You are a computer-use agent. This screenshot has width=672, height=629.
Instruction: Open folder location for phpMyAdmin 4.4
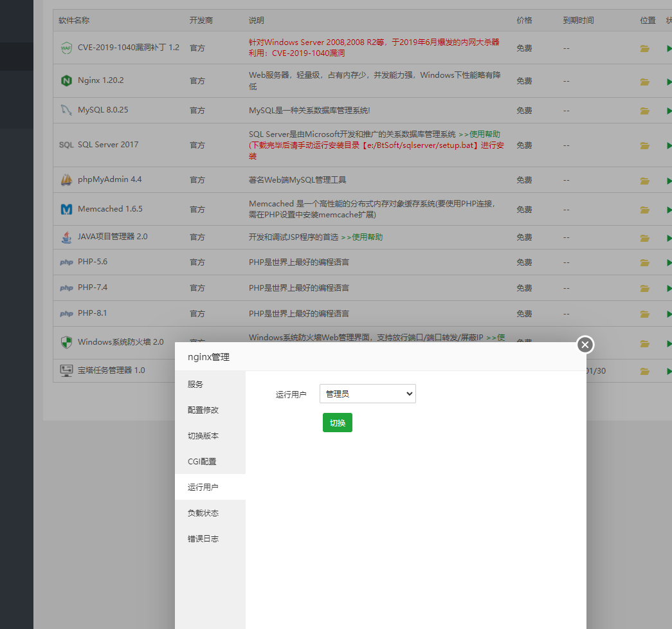(644, 181)
